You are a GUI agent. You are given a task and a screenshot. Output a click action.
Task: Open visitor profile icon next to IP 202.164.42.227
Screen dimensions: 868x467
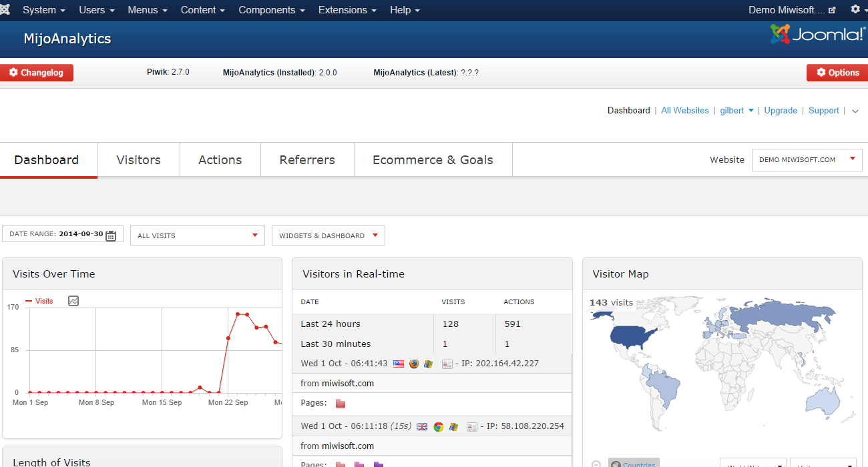[x=447, y=364]
